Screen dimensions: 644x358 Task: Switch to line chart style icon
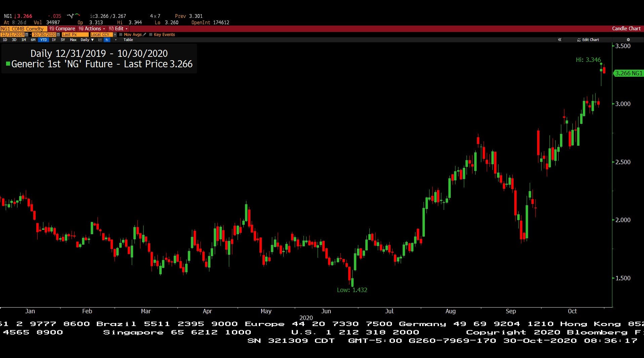tap(100, 40)
